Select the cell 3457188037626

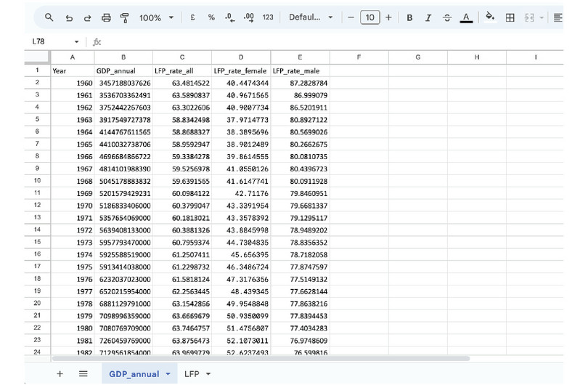pos(123,83)
